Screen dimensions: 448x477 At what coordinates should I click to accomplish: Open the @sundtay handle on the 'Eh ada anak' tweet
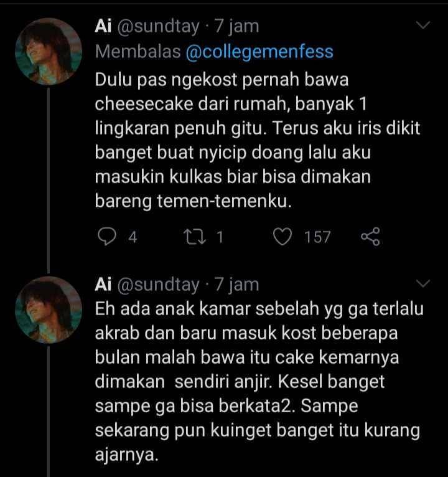tap(158, 284)
